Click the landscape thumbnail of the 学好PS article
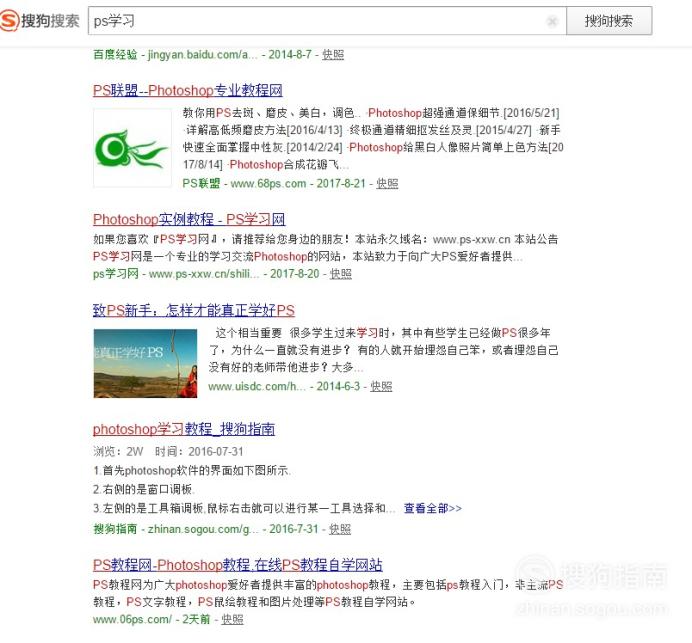Image resolution: width=692 pixels, height=643 pixels. point(145,363)
